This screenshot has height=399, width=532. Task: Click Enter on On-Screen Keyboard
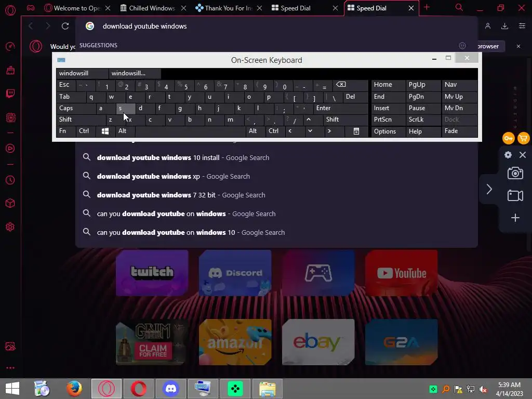tap(340, 108)
